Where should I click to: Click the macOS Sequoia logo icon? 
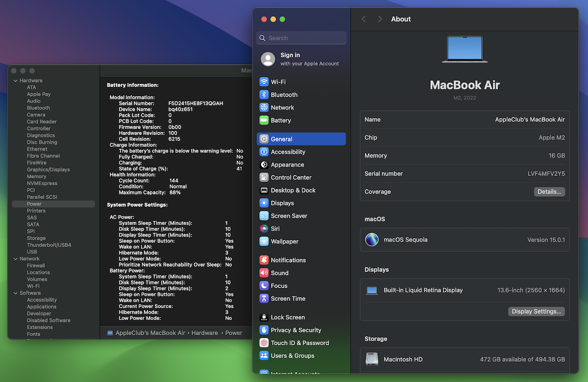372,239
